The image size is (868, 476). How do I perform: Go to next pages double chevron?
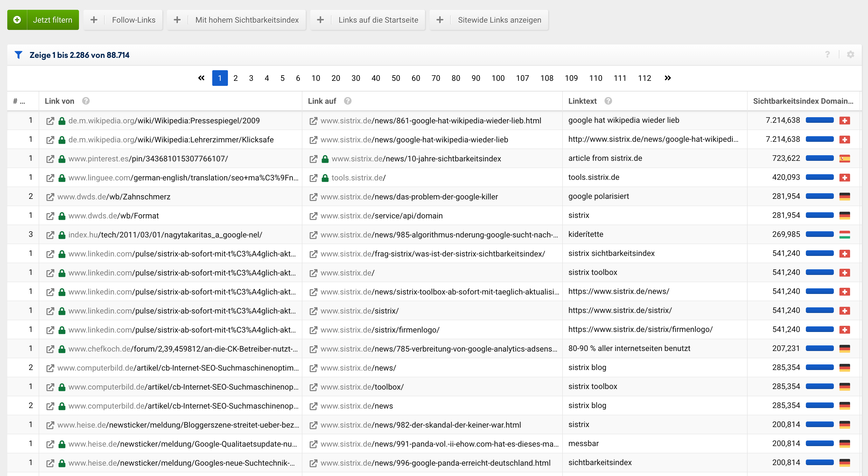668,78
